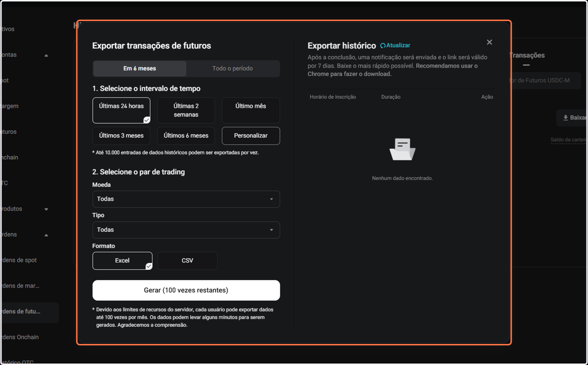
Task: Click the 'Ação' column header
Action: (487, 97)
